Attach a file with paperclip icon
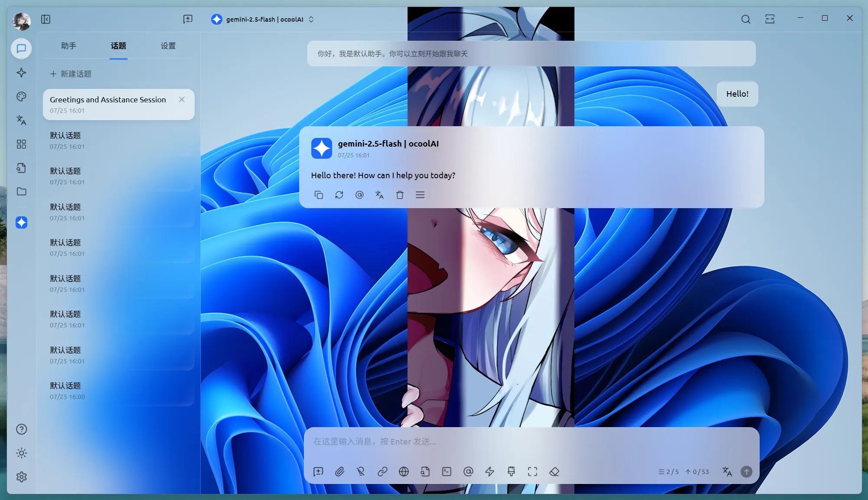This screenshot has height=500, width=868. (x=339, y=471)
